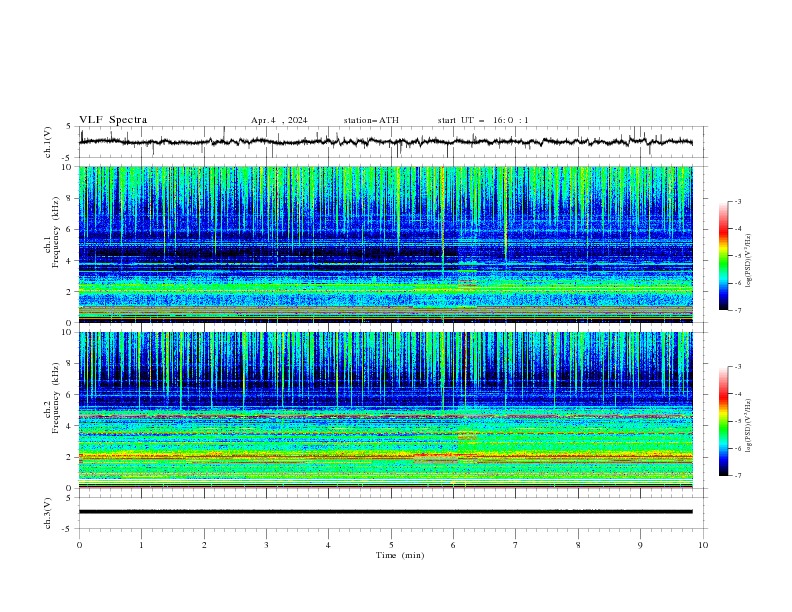Click the "-3" label on ch.1 colorbar

[x=737, y=201]
